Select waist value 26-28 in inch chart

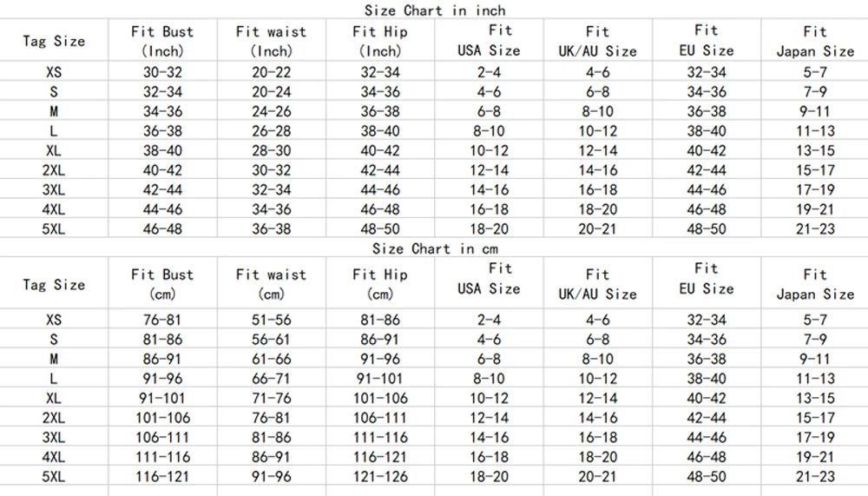(271, 131)
